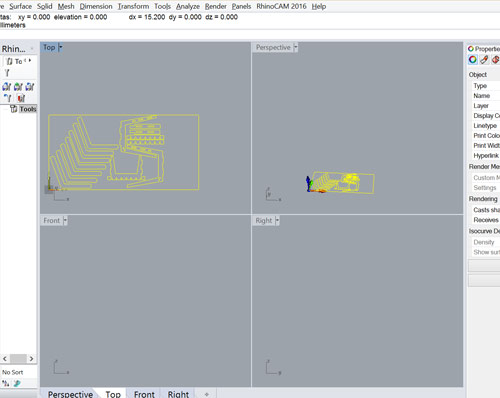This screenshot has width=500, height=398.
Task: Open the Panels menu
Action: [x=241, y=6]
